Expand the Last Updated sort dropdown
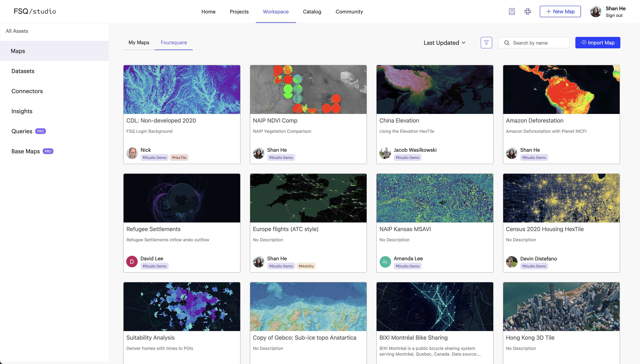Image resolution: width=640 pixels, height=364 pixels. tap(445, 43)
